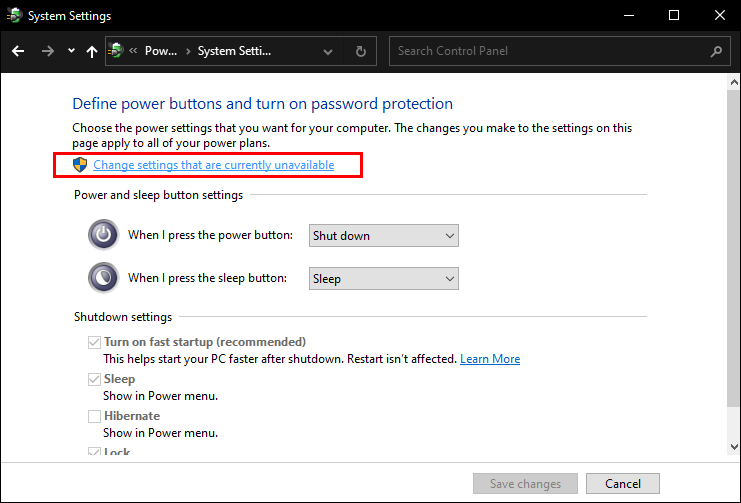This screenshot has height=503, width=741.
Task: Click the Back navigation arrow
Action: pyautogui.click(x=18, y=51)
